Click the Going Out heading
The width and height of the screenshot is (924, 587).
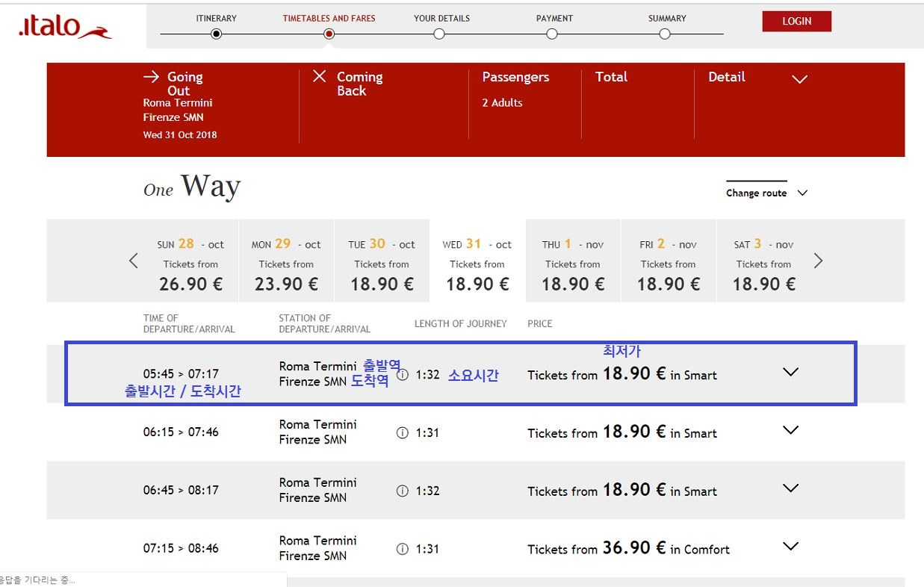[x=185, y=84]
